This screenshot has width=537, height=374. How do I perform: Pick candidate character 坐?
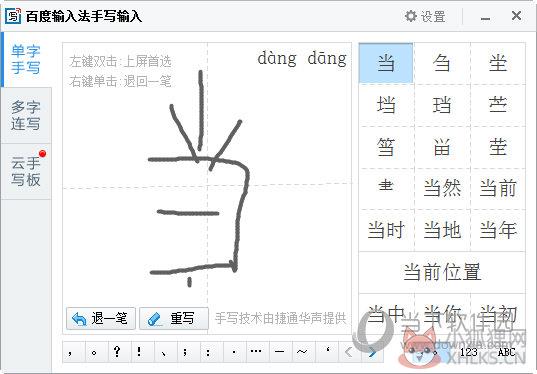coord(498,63)
